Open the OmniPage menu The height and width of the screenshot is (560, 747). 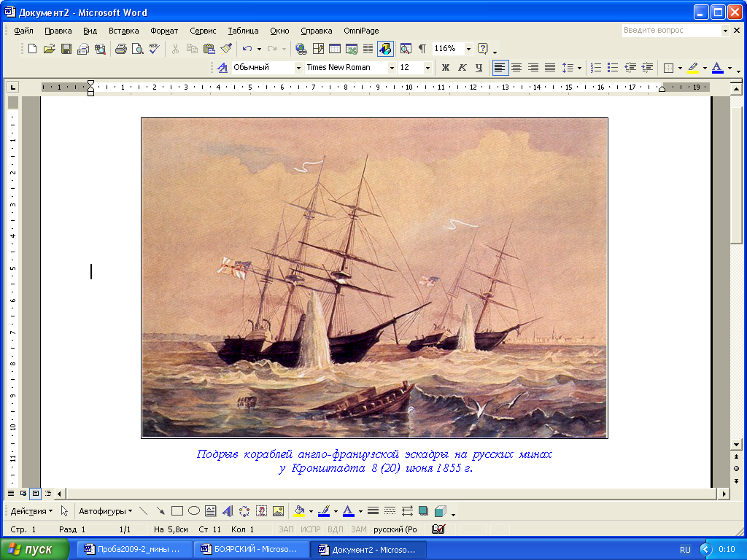pos(361,31)
